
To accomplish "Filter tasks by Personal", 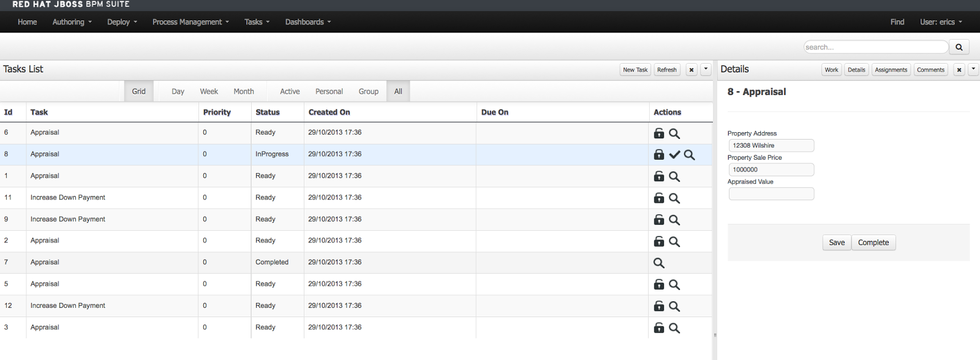I will tap(329, 91).
